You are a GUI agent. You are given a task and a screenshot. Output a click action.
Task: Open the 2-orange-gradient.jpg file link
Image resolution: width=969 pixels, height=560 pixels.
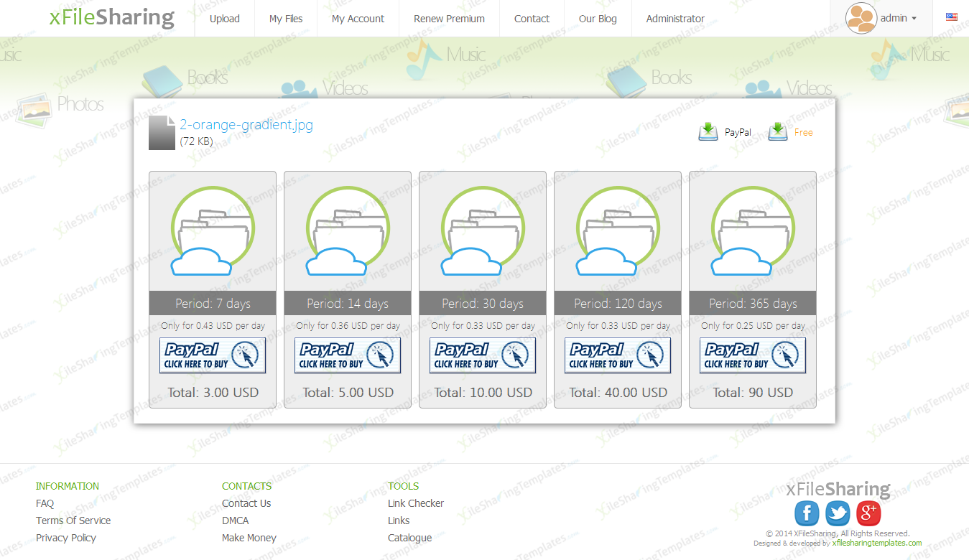coord(246,125)
